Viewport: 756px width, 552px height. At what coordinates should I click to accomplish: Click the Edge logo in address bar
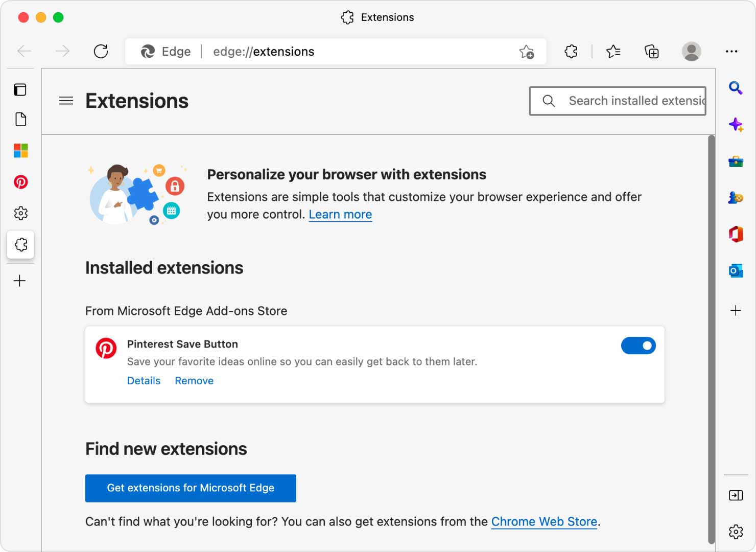[x=148, y=52]
